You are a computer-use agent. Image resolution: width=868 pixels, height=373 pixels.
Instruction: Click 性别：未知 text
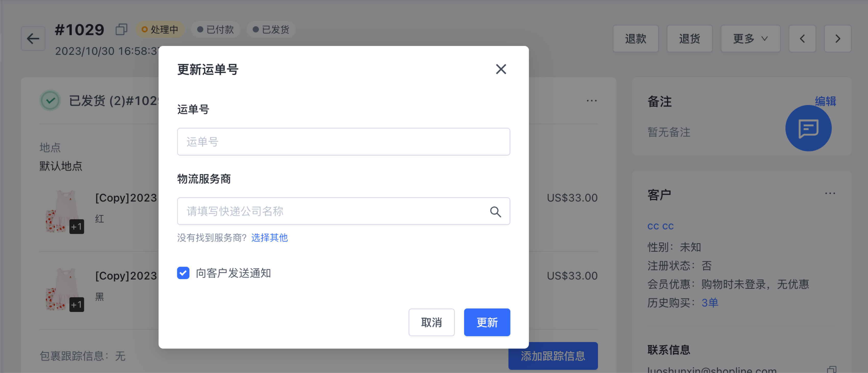674,247
